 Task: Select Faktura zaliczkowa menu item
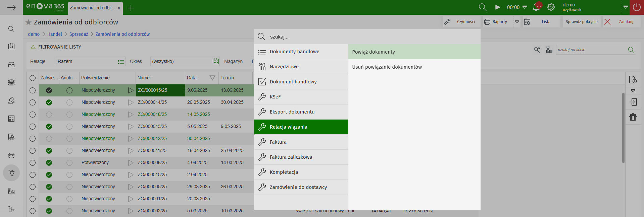[291, 157]
